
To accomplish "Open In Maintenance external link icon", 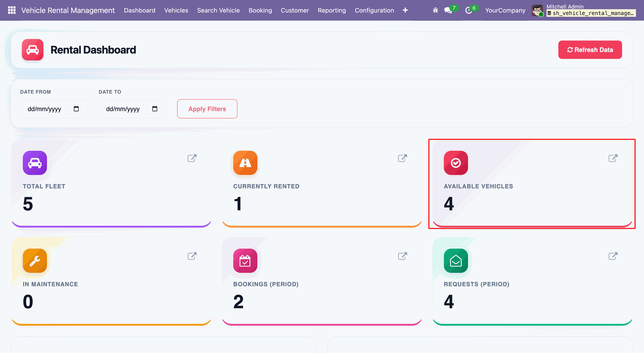I will click(192, 256).
